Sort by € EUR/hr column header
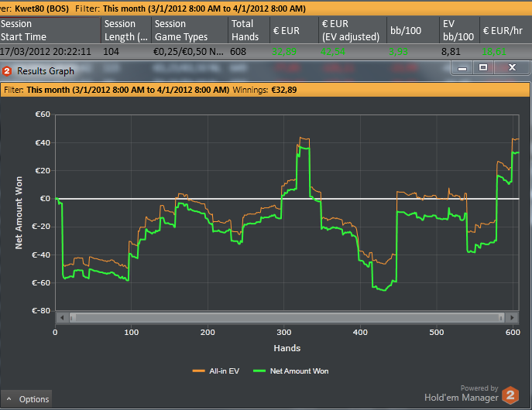This screenshot has width=532, height=410. pos(506,30)
